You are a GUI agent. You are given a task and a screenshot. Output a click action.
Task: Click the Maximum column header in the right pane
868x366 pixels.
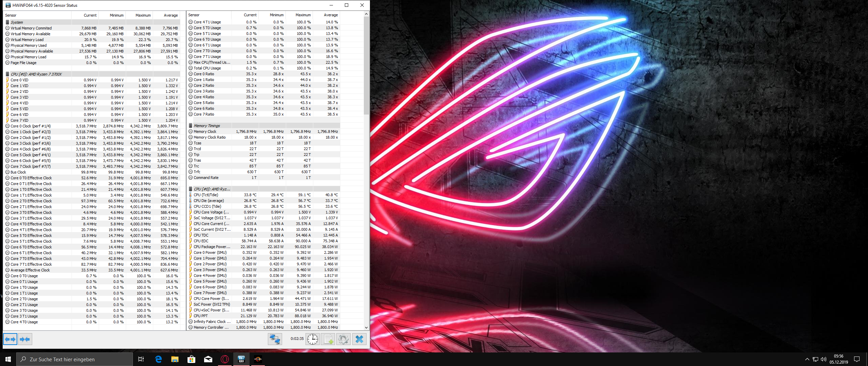coord(303,15)
